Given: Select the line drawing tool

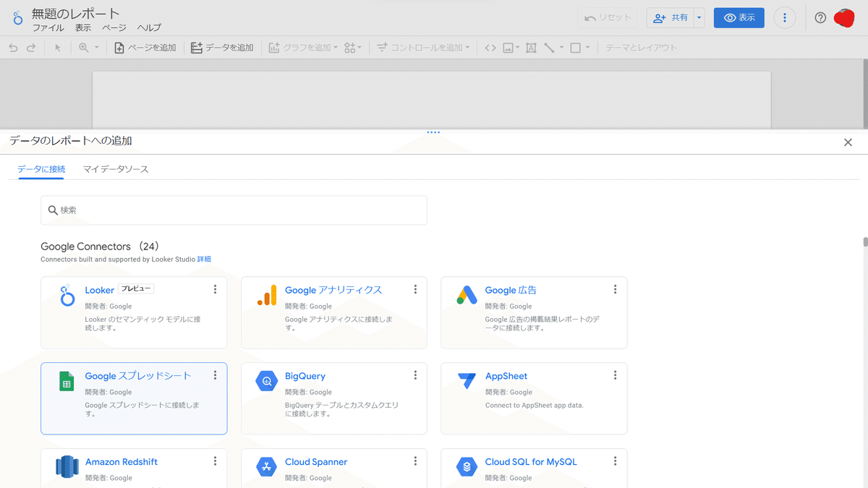Looking at the screenshot, I should point(550,48).
